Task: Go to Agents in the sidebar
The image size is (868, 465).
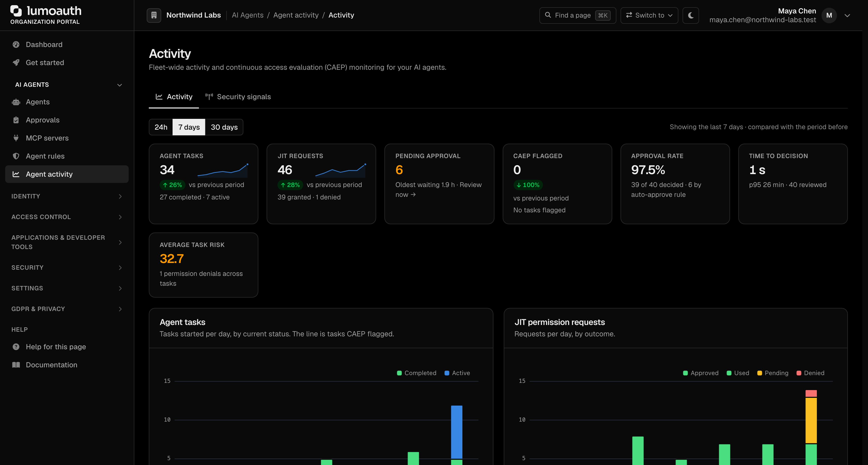Action: point(67,102)
